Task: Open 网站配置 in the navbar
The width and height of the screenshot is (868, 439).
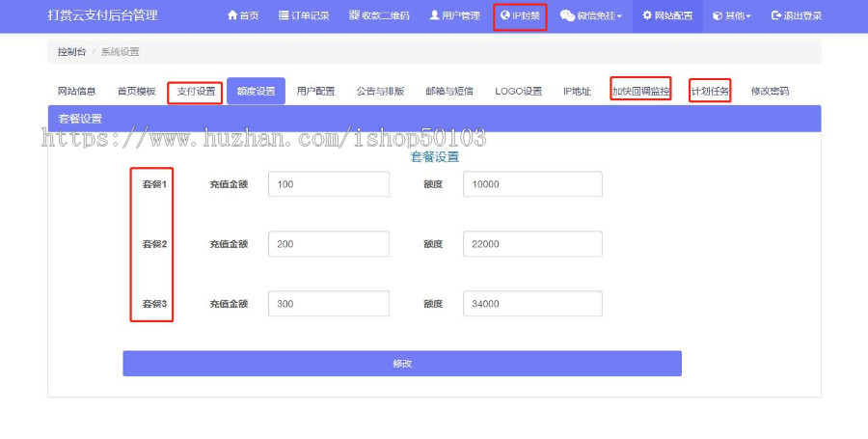Action: coord(667,15)
